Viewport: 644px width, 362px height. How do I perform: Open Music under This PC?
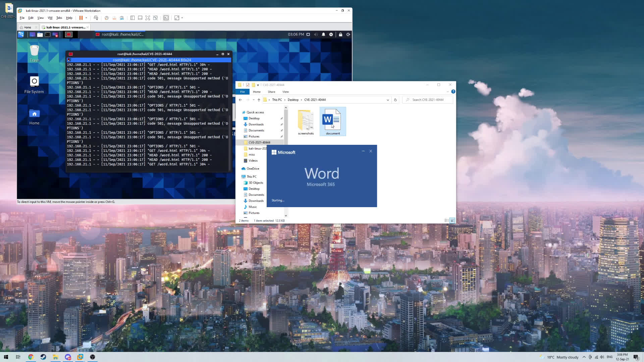(x=253, y=207)
